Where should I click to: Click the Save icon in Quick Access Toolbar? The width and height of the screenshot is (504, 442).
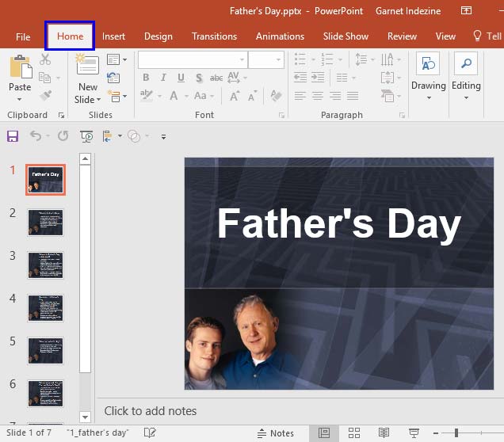click(x=13, y=136)
